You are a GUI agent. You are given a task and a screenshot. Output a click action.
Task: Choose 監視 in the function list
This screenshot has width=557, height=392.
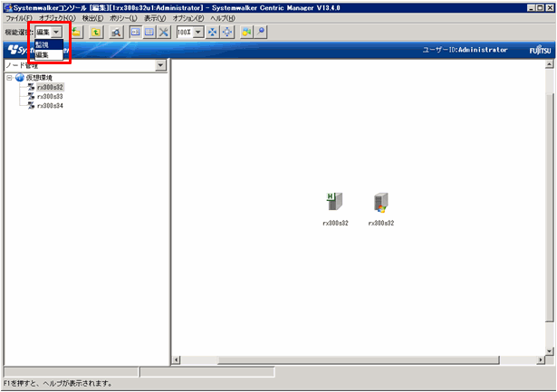[49, 44]
